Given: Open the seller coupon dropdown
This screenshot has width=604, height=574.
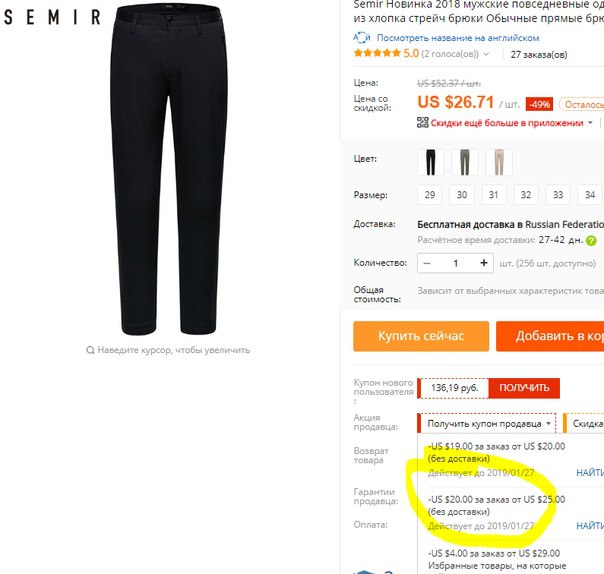Looking at the screenshot, I should pos(487,423).
